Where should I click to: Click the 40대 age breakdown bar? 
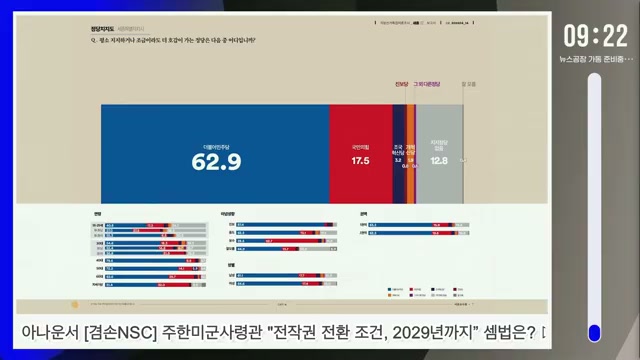click(x=156, y=260)
